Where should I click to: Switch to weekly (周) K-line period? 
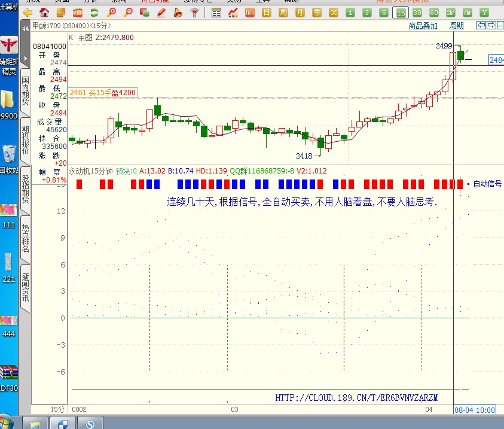tap(283, 13)
